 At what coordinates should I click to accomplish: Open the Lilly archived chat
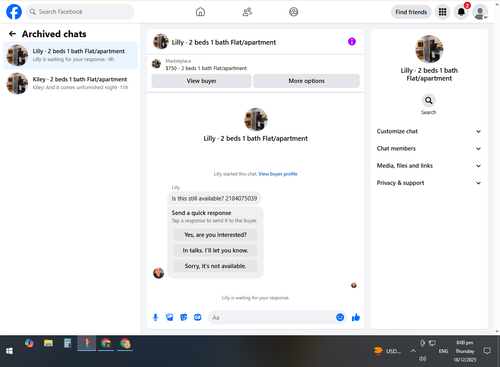click(x=70, y=55)
